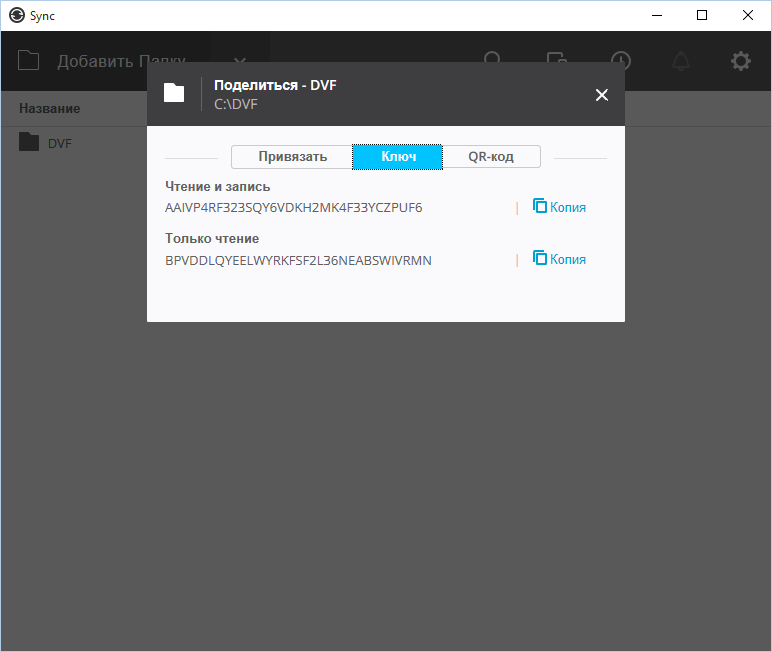The width and height of the screenshot is (772, 652).
Task: Open settings with the gear icon
Action: pyautogui.click(x=740, y=61)
